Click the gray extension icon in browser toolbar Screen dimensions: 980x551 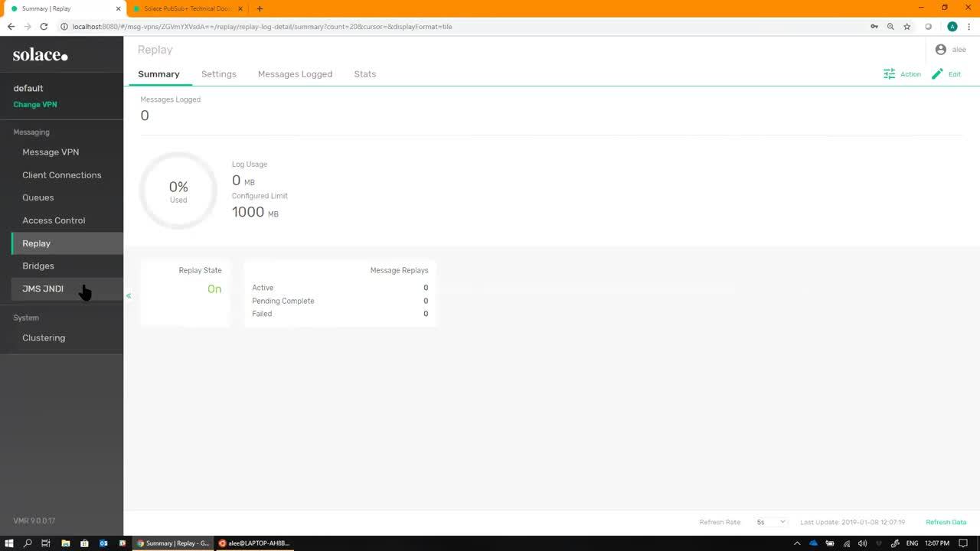pyautogui.click(x=929, y=26)
